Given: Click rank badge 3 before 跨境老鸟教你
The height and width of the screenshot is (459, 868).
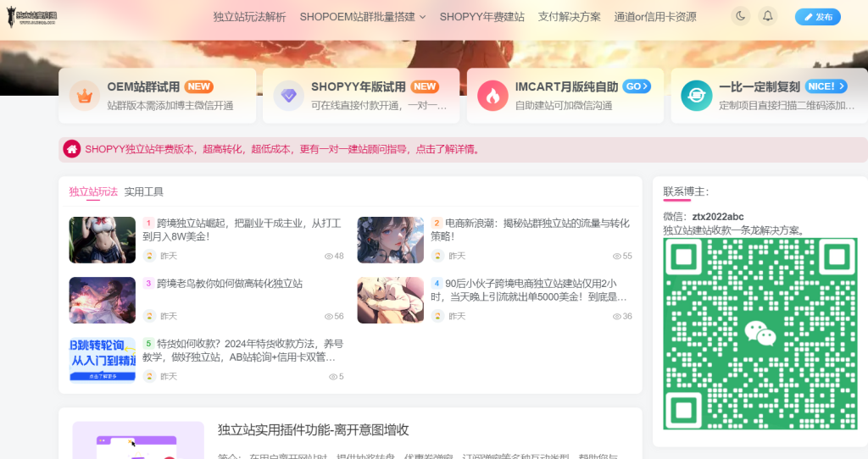Looking at the screenshot, I should [x=148, y=283].
